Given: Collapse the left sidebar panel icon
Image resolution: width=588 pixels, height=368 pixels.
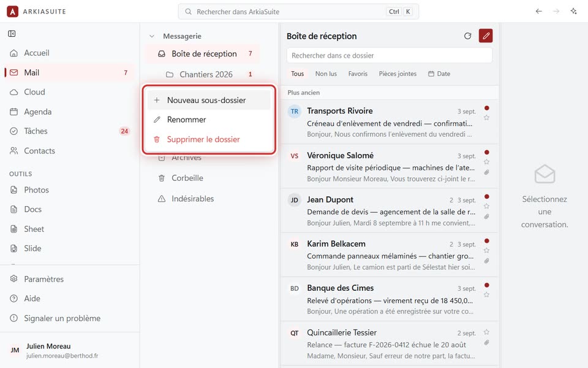Looking at the screenshot, I should [x=12, y=34].
